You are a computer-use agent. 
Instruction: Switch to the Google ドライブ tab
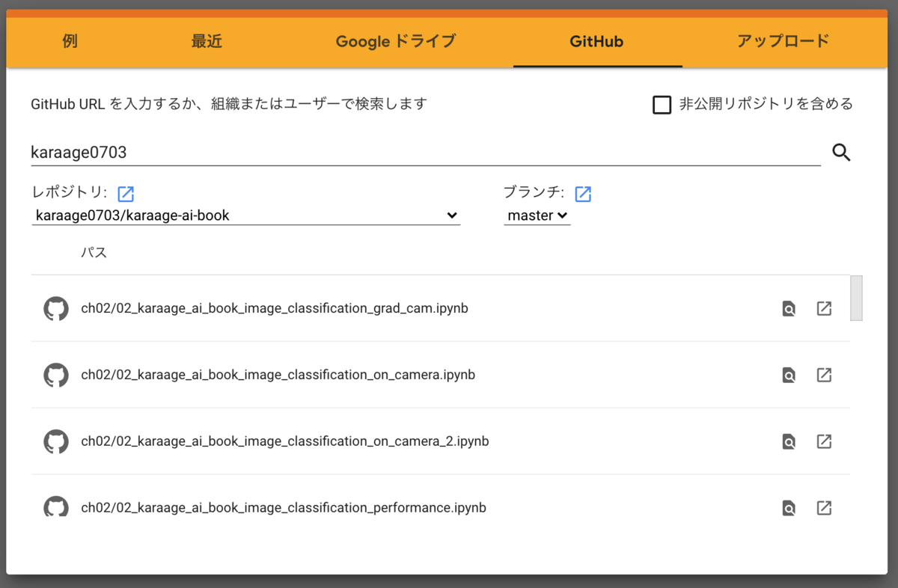(395, 41)
